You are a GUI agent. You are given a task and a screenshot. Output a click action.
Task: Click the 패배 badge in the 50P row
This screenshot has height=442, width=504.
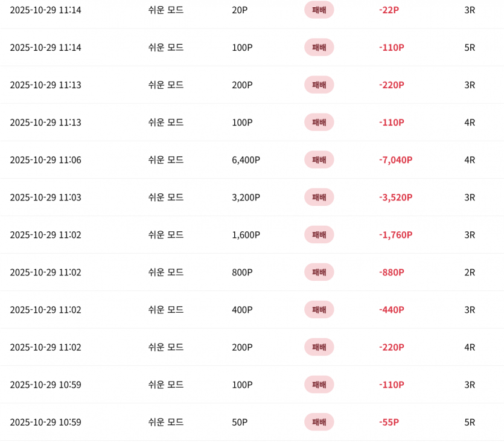pos(319,422)
